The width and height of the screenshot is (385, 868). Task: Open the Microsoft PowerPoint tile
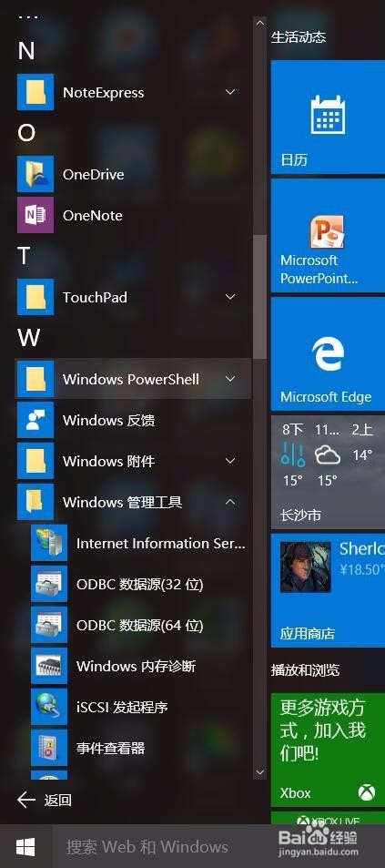(x=328, y=236)
